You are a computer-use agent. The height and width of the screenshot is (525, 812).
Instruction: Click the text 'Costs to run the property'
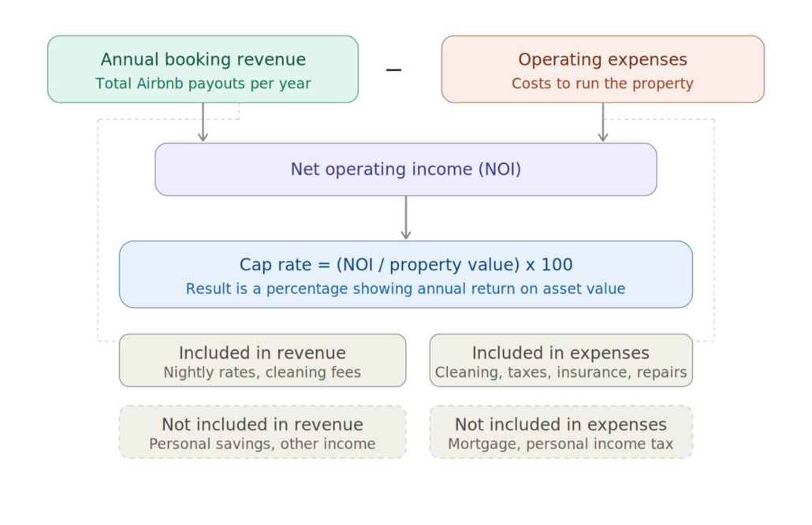tap(602, 84)
